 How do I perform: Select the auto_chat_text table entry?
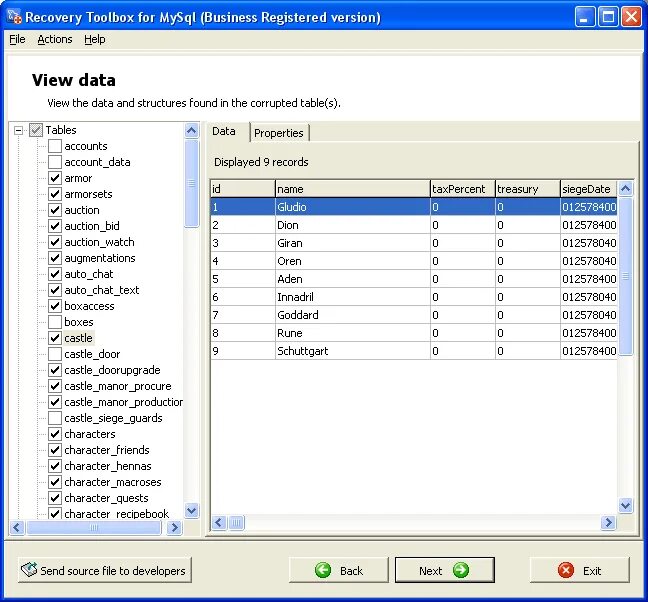pos(102,290)
